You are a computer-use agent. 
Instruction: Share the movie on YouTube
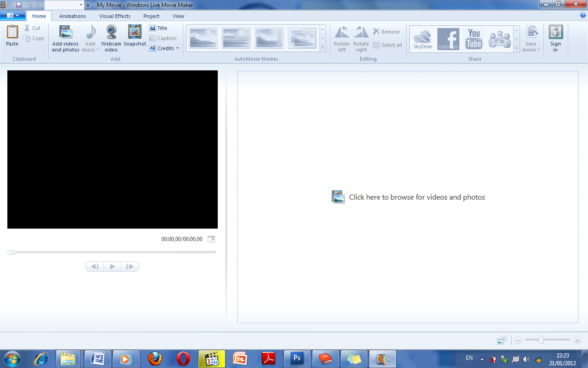tap(474, 39)
